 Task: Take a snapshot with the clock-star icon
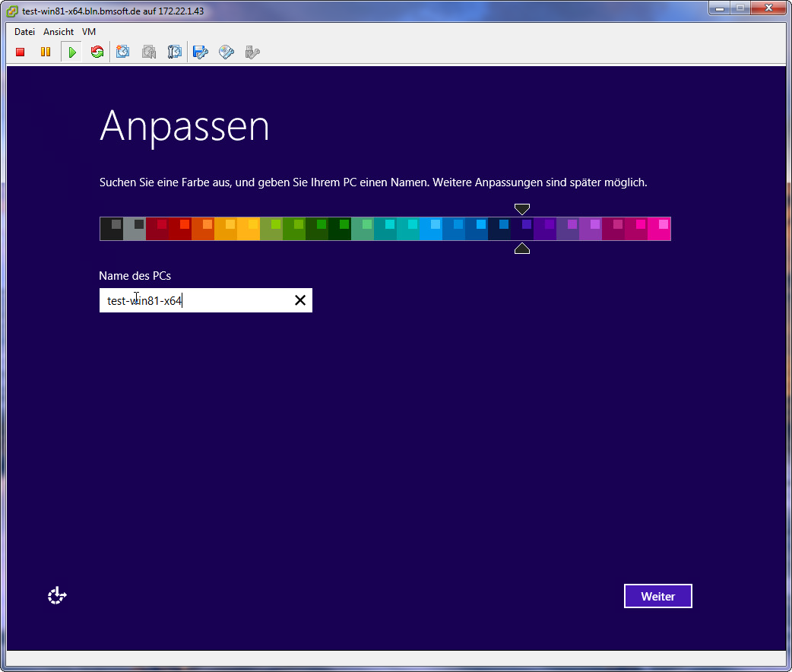point(122,52)
